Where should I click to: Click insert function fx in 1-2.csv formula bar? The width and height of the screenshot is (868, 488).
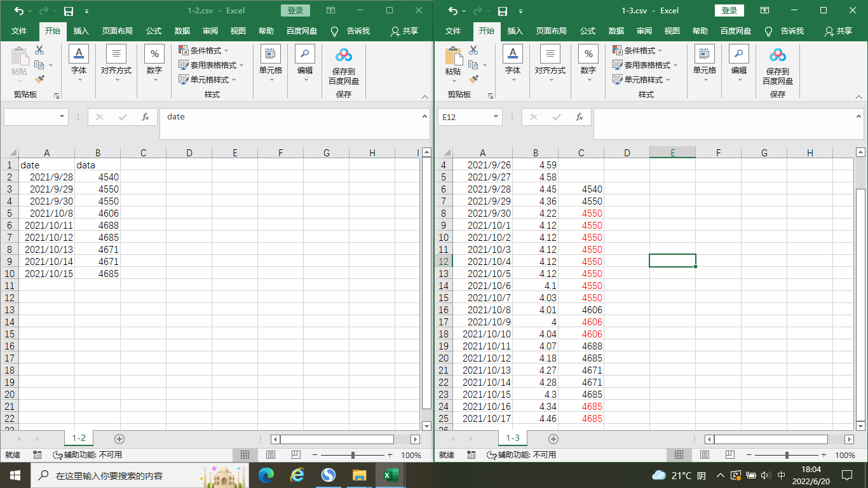click(x=146, y=117)
